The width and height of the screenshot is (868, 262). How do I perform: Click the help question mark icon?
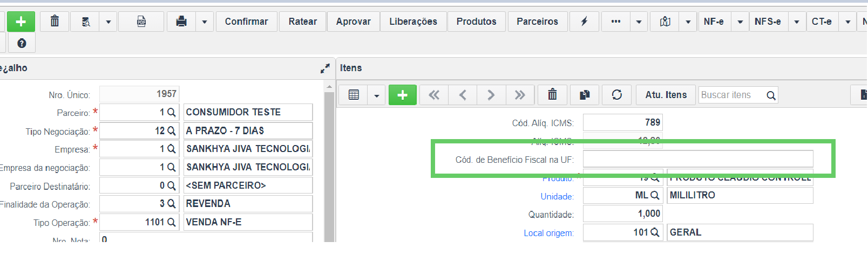click(22, 43)
